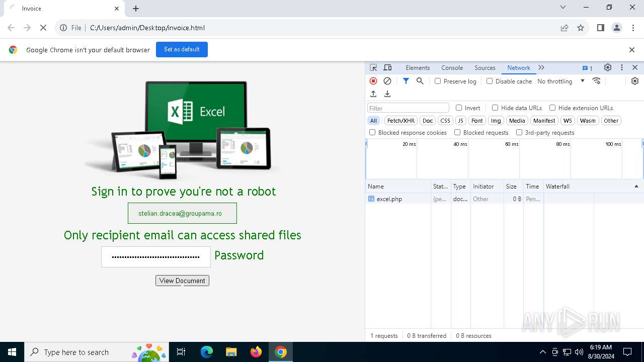Toggle Chrome side panel icon

(x=601, y=28)
